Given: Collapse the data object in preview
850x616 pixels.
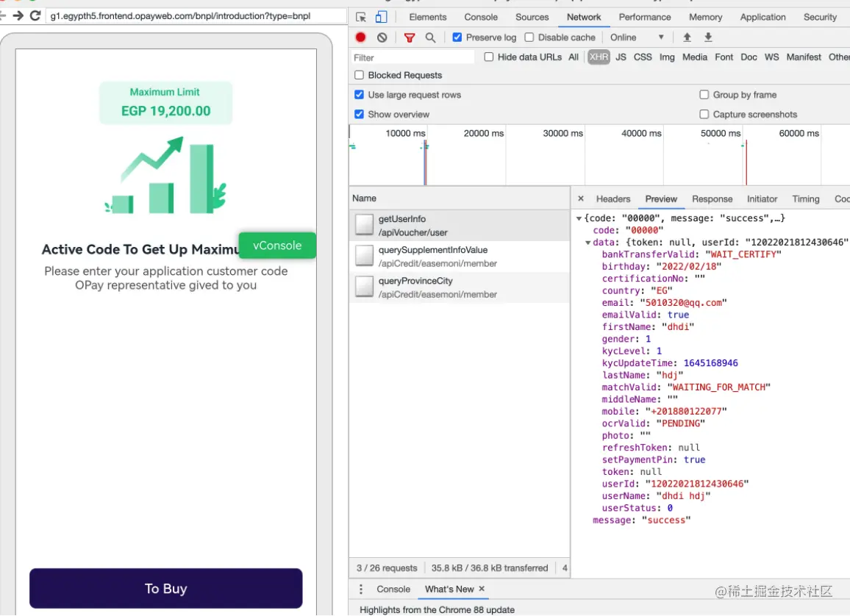Looking at the screenshot, I should pyautogui.click(x=587, y=243).
